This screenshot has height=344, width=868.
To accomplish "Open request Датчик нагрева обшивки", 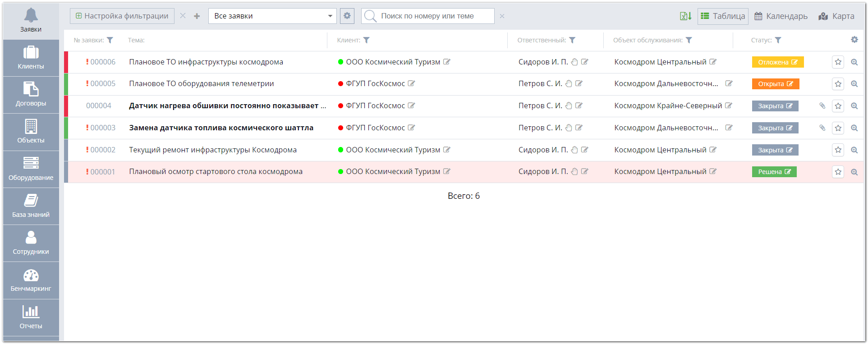I will [x=227, y=105].
